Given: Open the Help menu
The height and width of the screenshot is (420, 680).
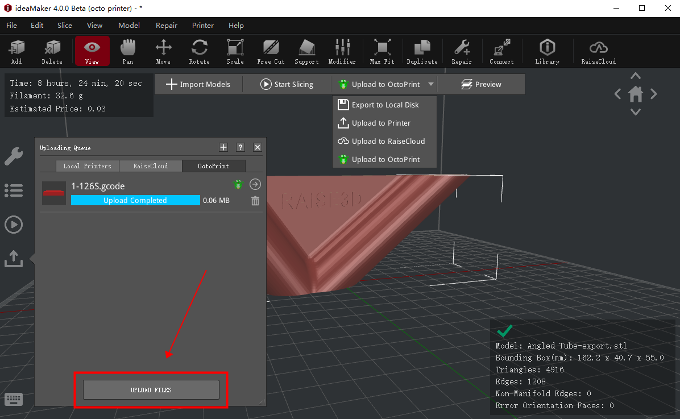Looking at the screenshot, I should point(236,26).
